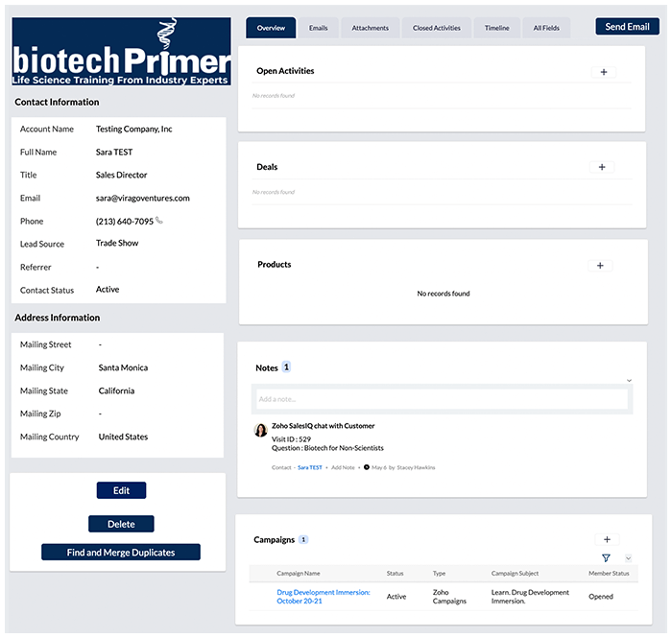Expand the notes sort dropdown chevron
Screen dimensions: 672x638
point(629,381)
